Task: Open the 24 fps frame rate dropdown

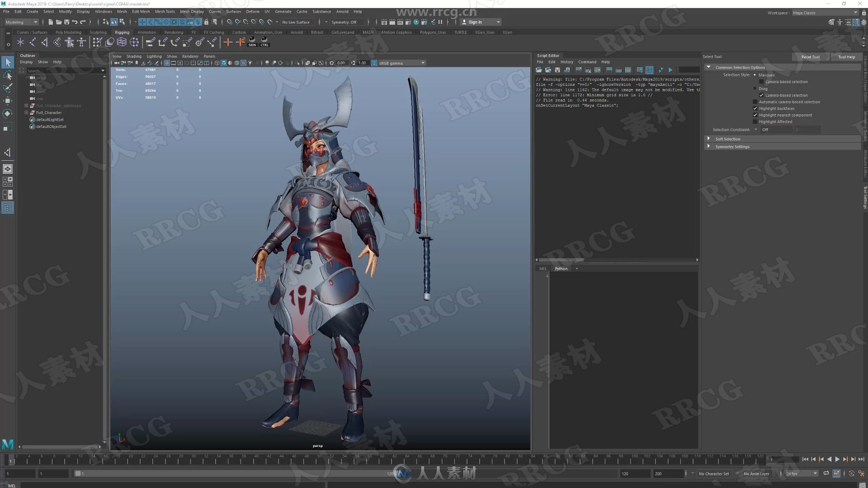Action: tap(802, 474)
